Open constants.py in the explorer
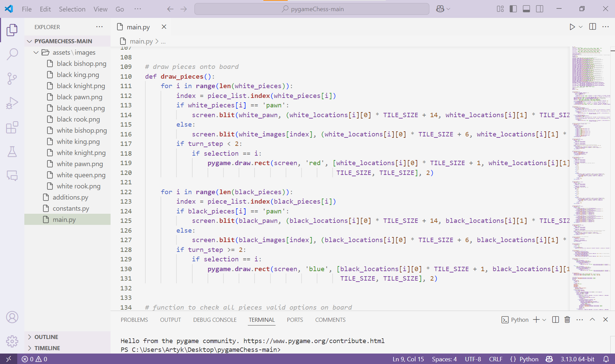 point(71,208)
